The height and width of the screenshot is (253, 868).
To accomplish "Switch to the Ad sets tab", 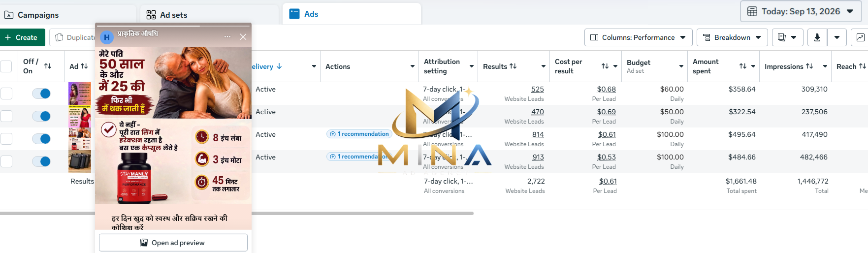I will [x=210, y=15].
